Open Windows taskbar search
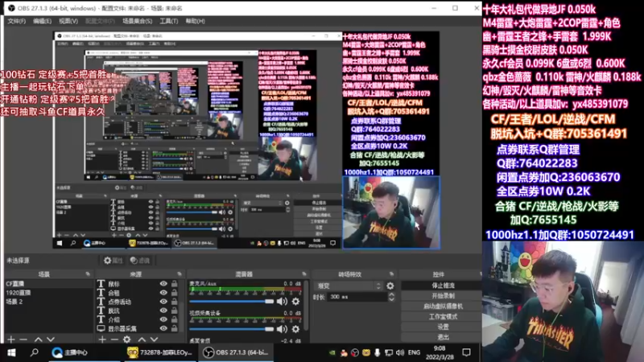The image size is (644, 362). (35, 352)
